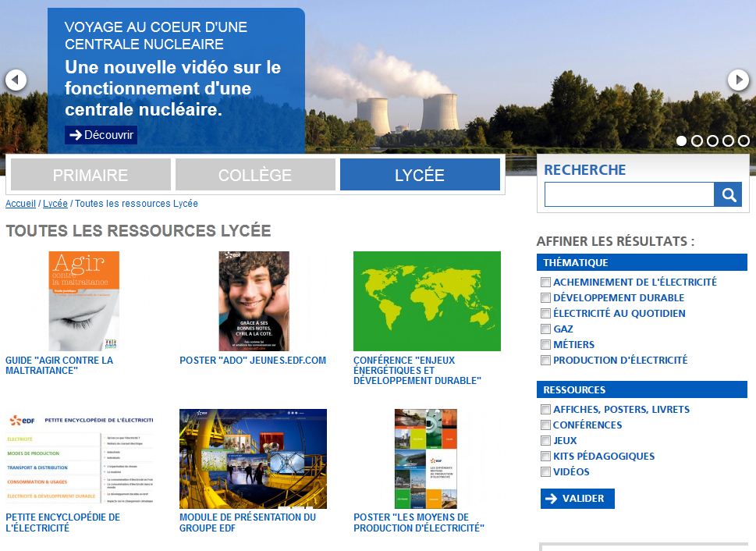
Task: Open the Collège tab
Action: click(x=255, y=175)
